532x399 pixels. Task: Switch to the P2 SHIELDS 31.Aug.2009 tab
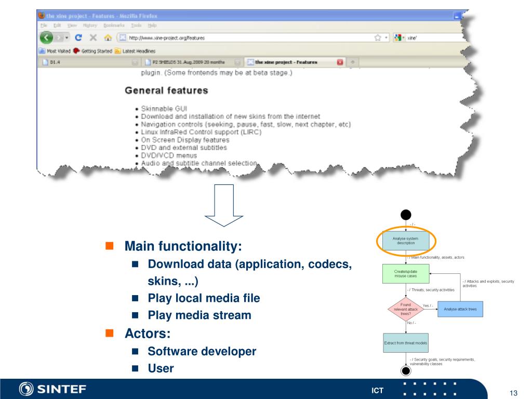click(192, 62)
